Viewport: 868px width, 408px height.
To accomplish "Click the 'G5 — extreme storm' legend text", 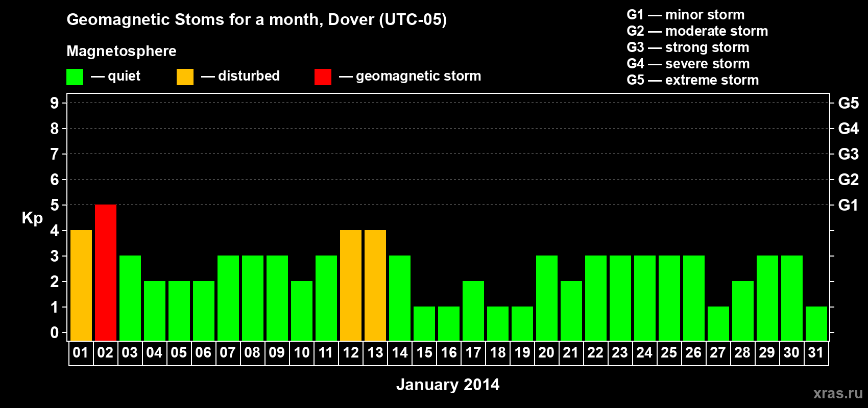I will [693, 80].
